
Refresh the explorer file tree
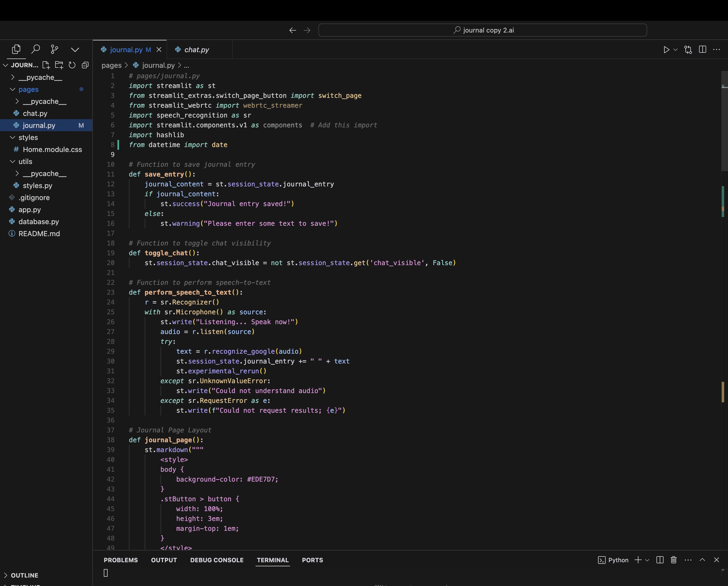[x=72, y=65]
